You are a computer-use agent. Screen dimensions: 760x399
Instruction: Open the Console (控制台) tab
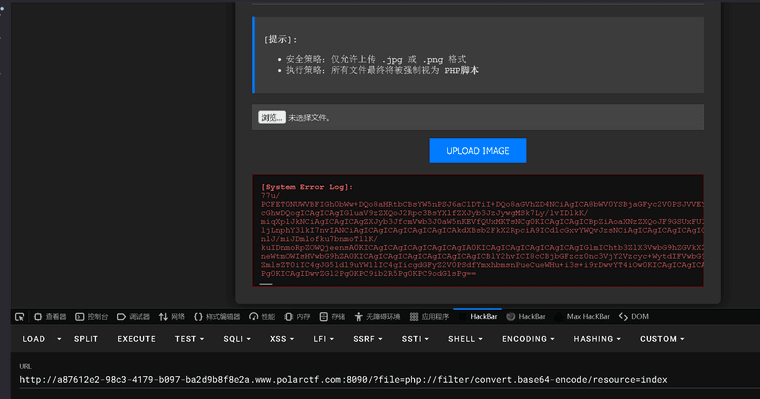click(x=92, y=317)
